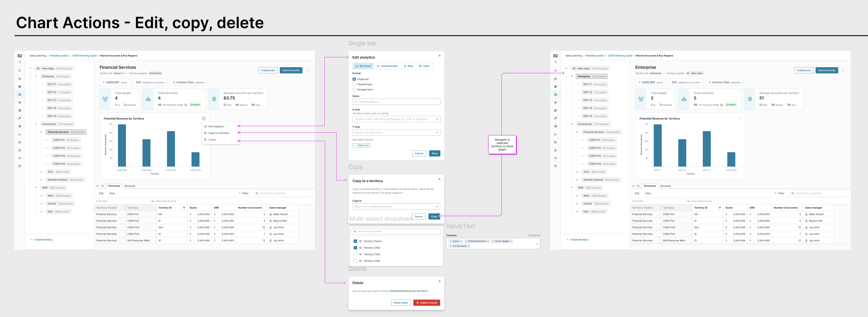
Task: Expand the Tech node in Financial Services screen tree
Action: [41, 172]
